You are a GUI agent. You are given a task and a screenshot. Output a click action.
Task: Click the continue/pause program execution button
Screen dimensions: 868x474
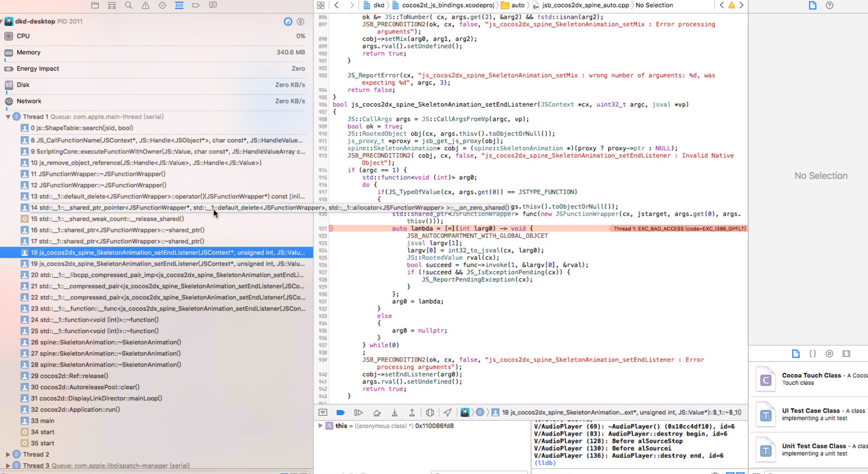(x=358, y=413)
